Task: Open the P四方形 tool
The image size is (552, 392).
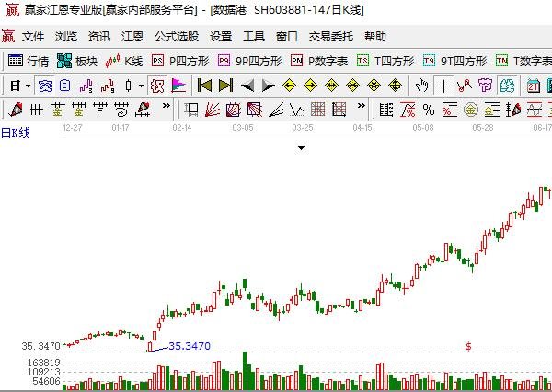Action: coord(180,61)
